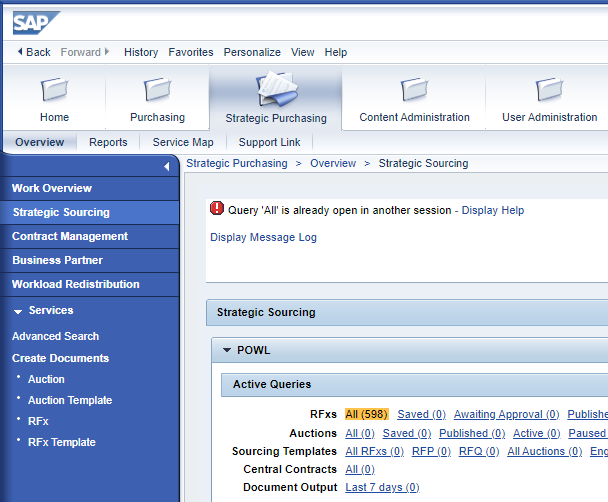Select Auctions All (0) query
Viewport: 608px width, 502px height.
click(360, 433)
